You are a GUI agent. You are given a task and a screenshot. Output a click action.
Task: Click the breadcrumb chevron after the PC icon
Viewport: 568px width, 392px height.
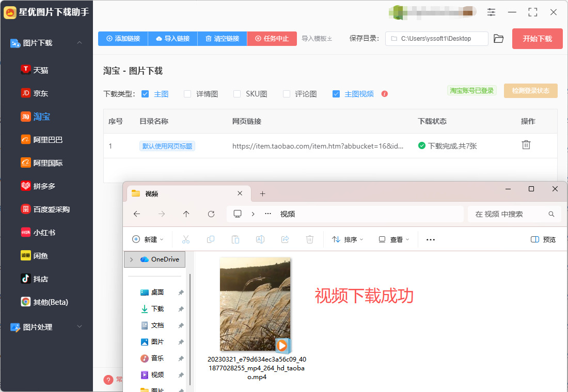[x=253, y=214]
